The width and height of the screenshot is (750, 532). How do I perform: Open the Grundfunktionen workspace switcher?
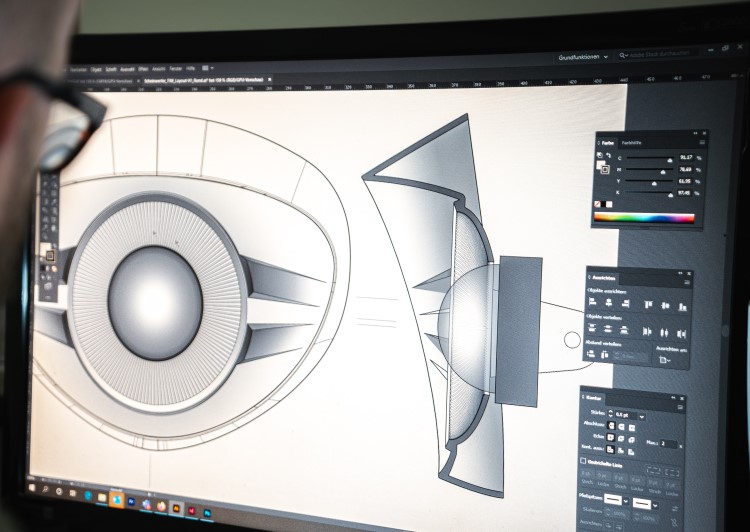click(583, 59)
